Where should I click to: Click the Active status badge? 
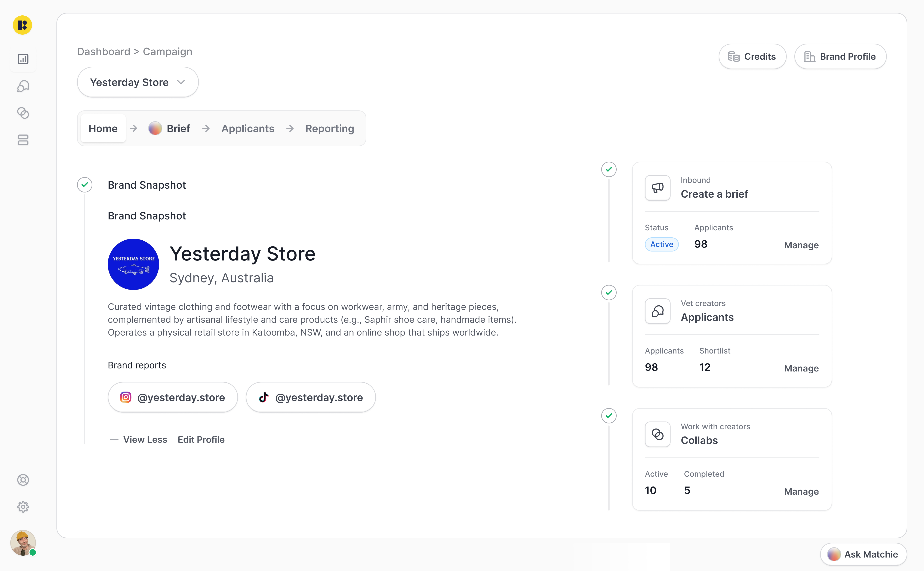click(x=662, y=244)
